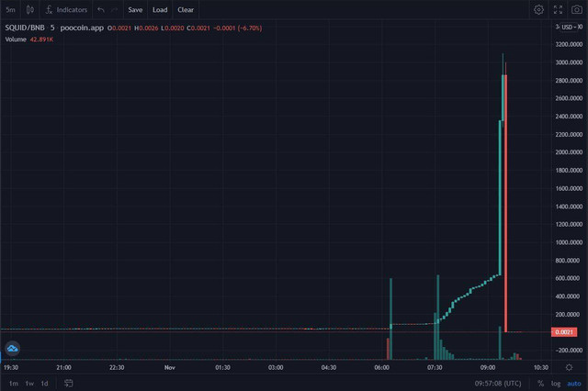Screen dimensions: 588x391
Task: Select the 1m date range
Action: click(x=12, y=383)
